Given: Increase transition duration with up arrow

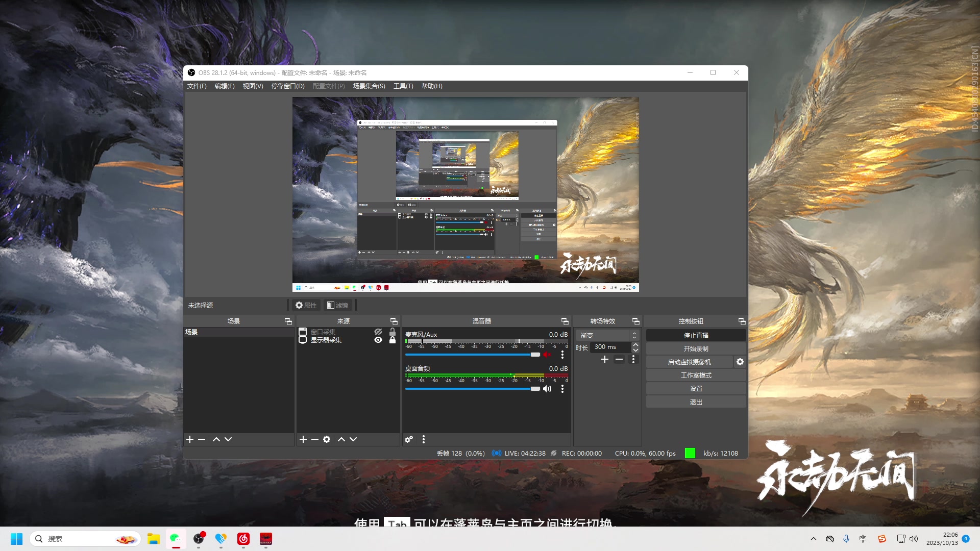Looking at the screenshot, I should coord(635,344).
